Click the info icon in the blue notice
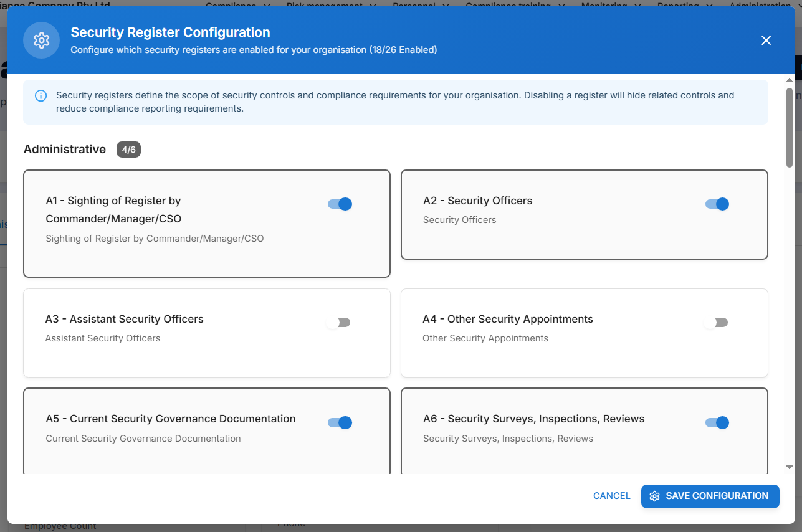 click(x=41, y=96)
